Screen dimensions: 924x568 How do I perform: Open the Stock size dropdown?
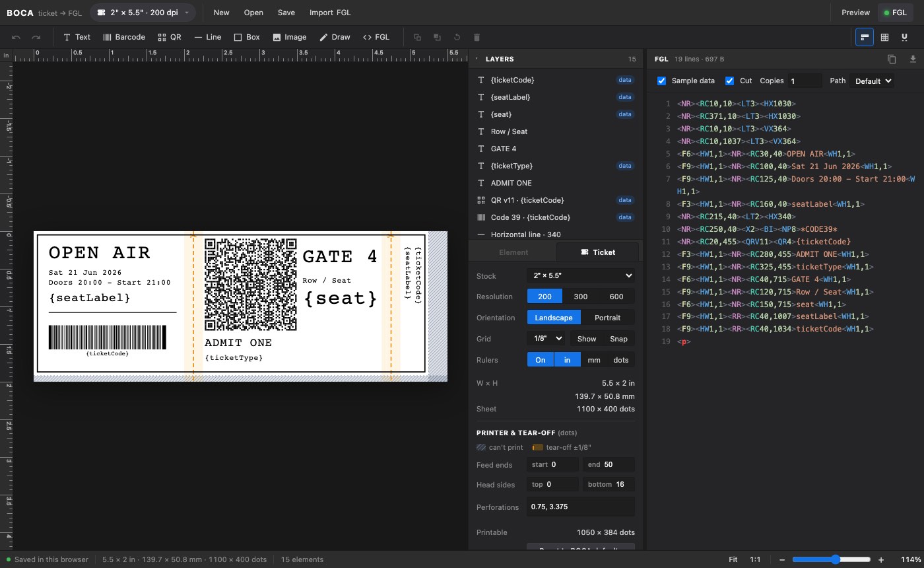(581, 275)
